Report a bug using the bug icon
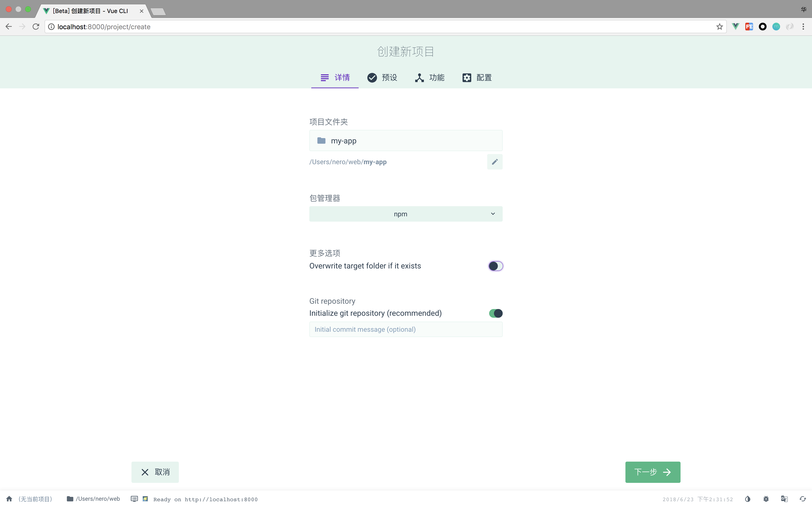 point(766,499)
